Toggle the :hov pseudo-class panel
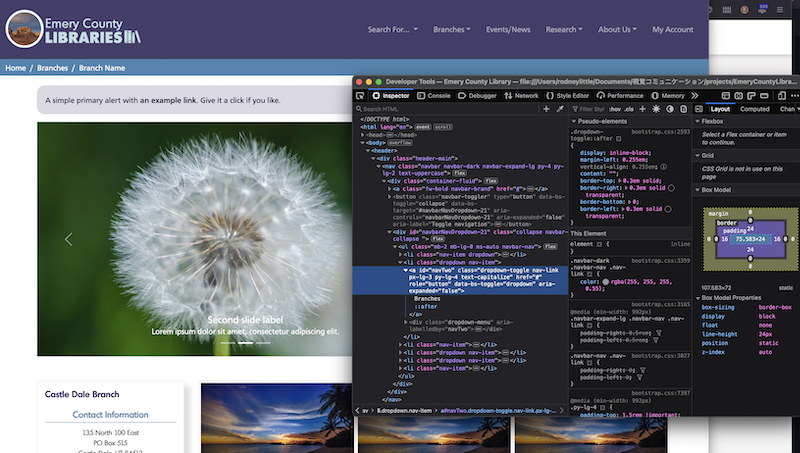This screenshot has height=453, width=800. tap(614, 109)
